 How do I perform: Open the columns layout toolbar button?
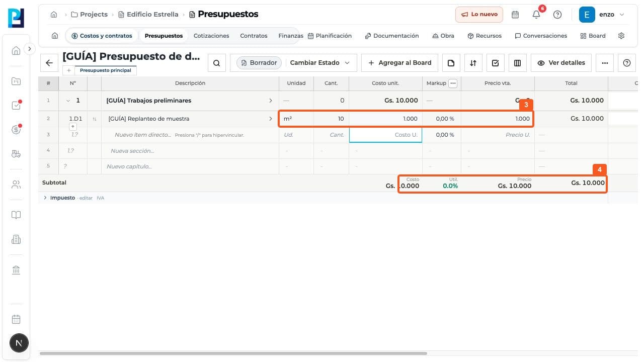tap(517, 63)
